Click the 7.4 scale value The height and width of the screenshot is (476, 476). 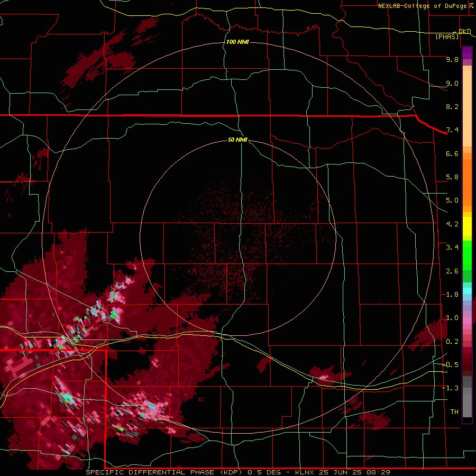point(452,130)
